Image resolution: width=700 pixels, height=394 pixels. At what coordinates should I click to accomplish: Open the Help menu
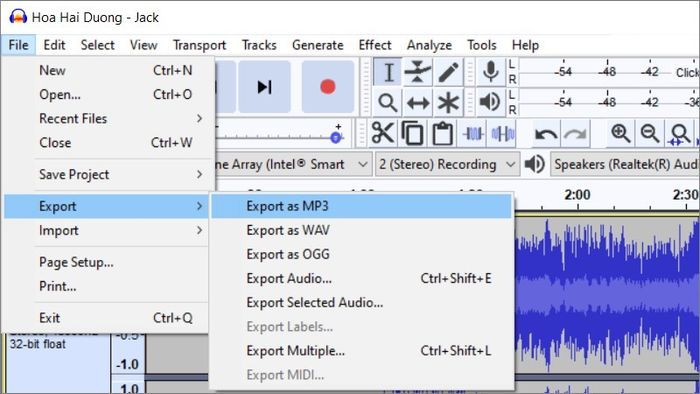(x=525, y=45)
